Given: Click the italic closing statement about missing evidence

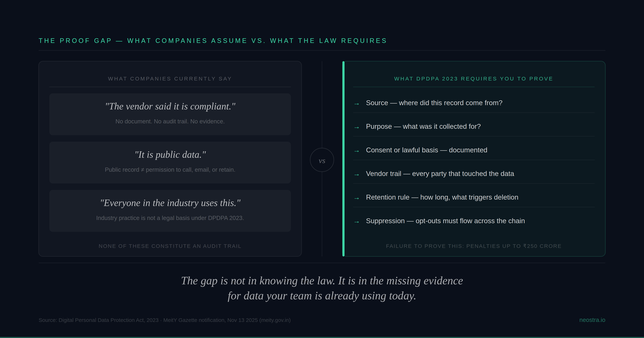Looking at the screenshot, I should coord(322,288).
